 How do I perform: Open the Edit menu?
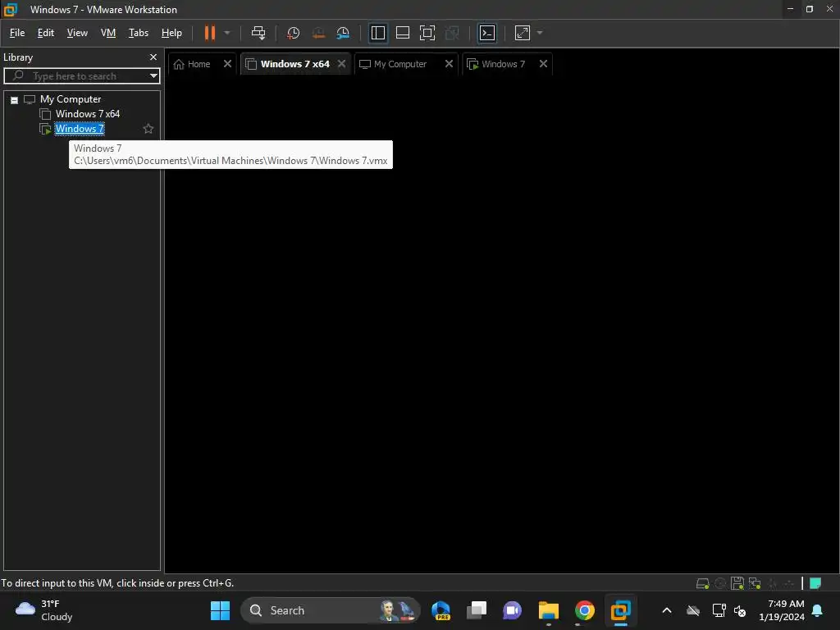(x=46, y=33)
